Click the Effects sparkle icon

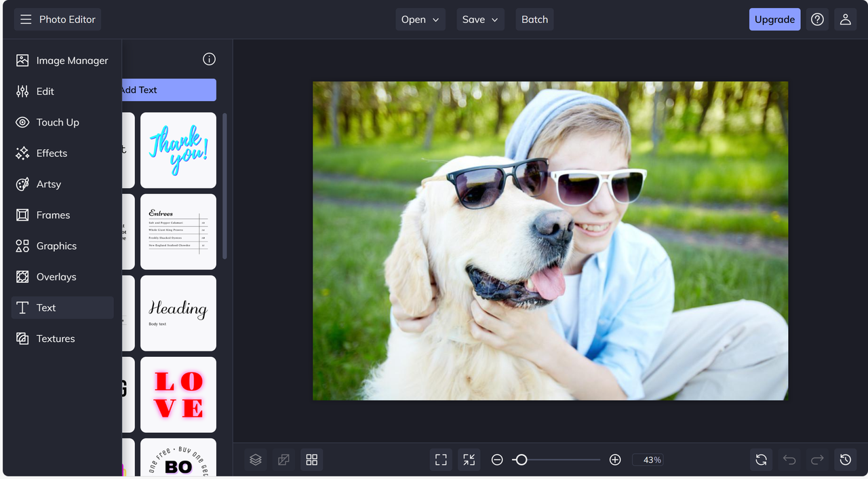point(22,153)
